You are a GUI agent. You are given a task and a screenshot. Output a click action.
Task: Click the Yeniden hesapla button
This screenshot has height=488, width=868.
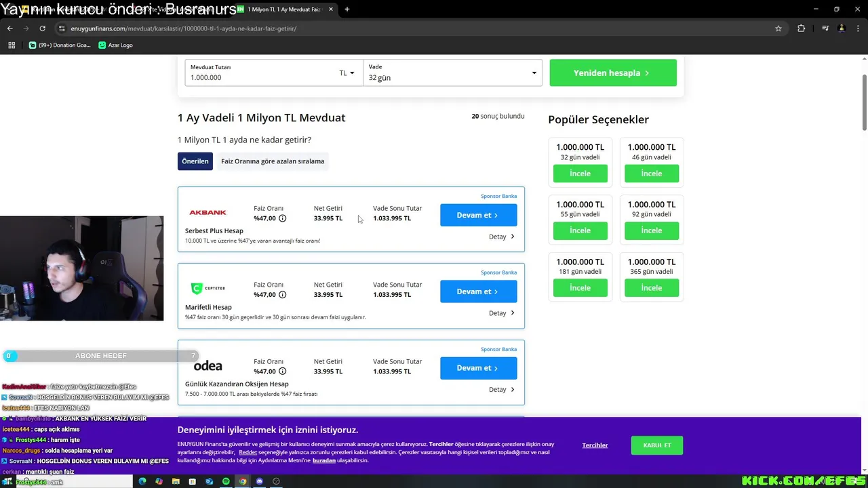613,73
